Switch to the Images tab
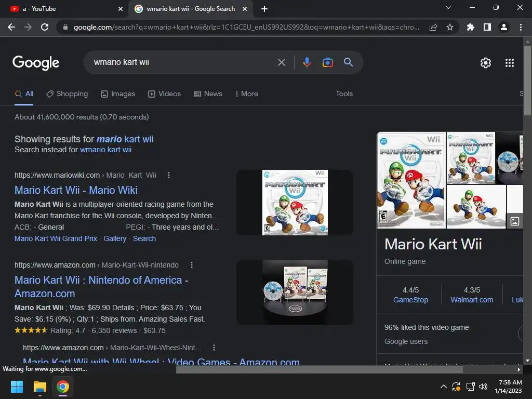This screenshot has width=532, height=399. pyautogui.click(x=118, y=94)
